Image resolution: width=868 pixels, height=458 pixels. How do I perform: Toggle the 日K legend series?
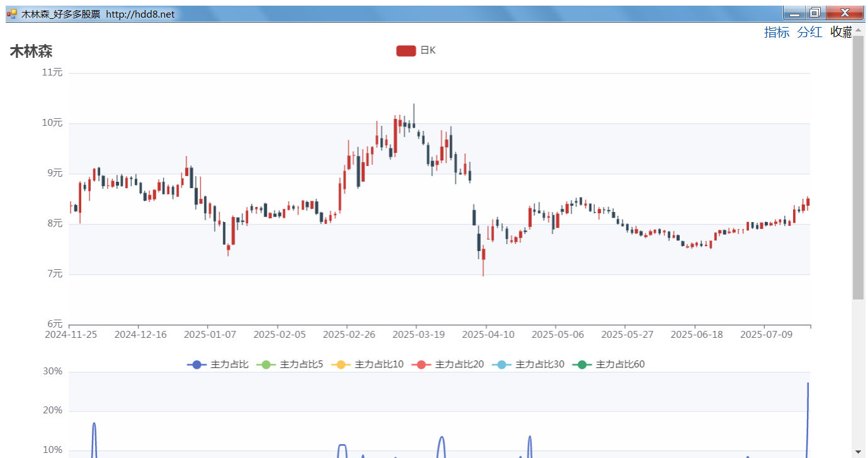tap(415, 50)
